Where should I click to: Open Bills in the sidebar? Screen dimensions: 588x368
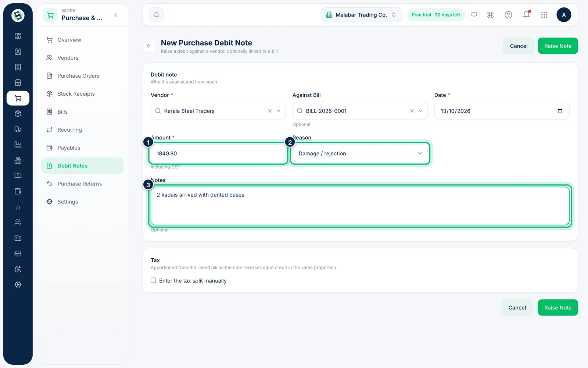[x=82, y=112]
